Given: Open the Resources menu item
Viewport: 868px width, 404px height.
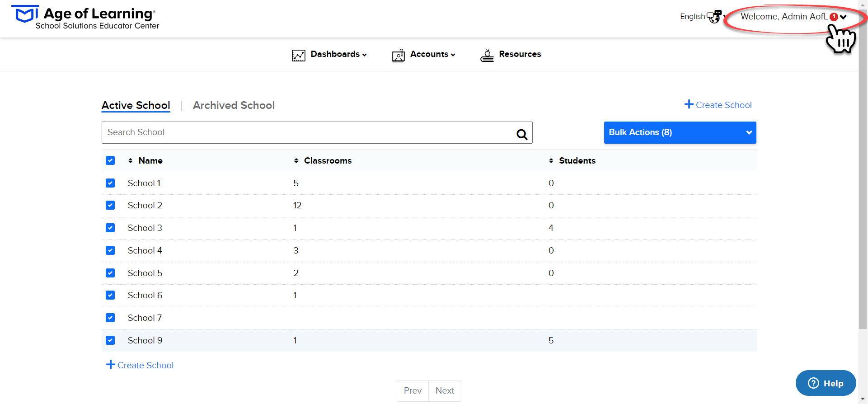Looking at the screenshot, I should (511, 55).
